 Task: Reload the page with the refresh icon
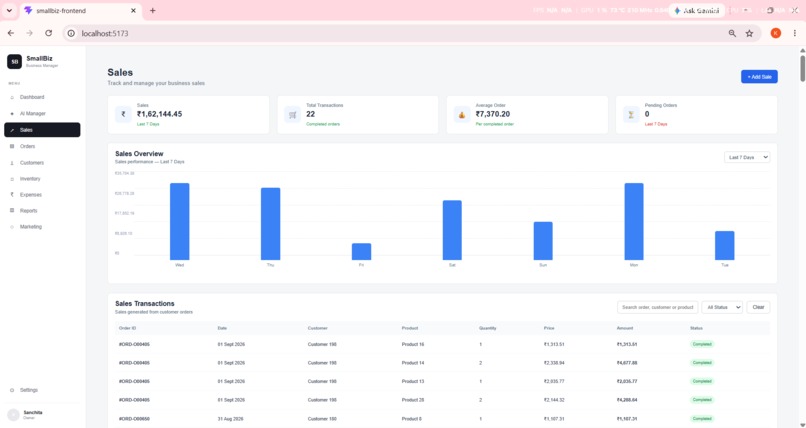[48, 33]
